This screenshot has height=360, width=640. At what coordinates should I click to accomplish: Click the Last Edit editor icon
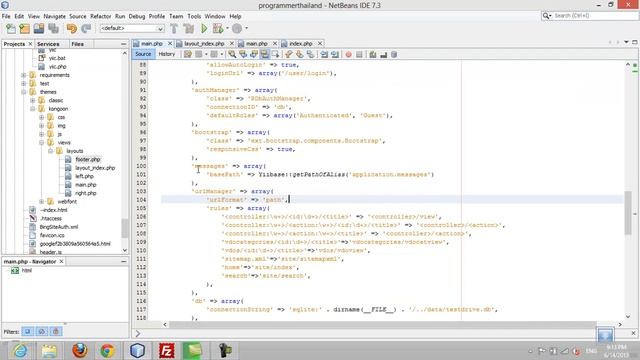187,54
